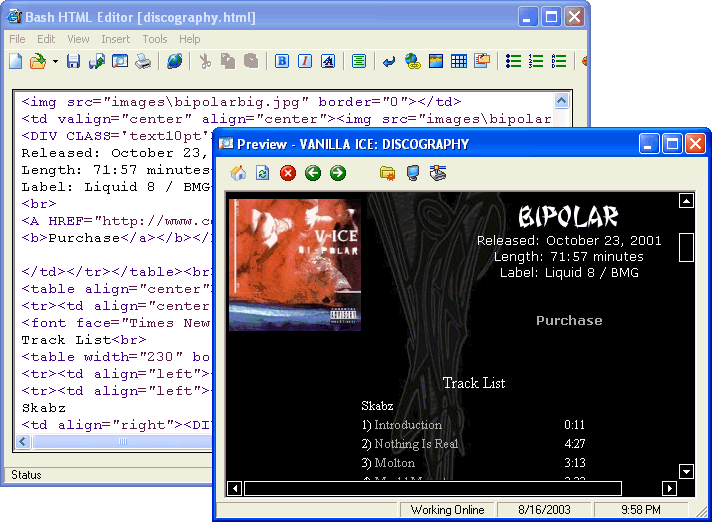
Task: Toggle bold formatting button
Action: pyautogui.click(x=282, y=62)
